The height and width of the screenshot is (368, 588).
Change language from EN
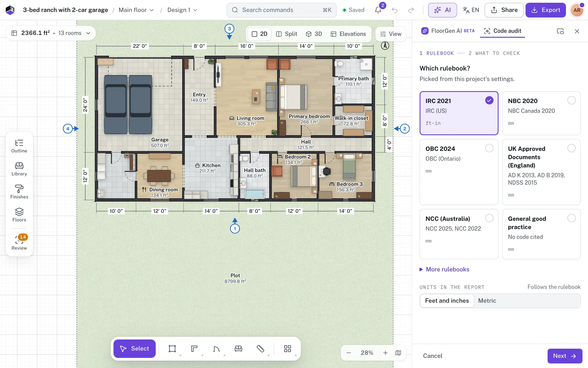pyautogui.click(x=471, y=10)
